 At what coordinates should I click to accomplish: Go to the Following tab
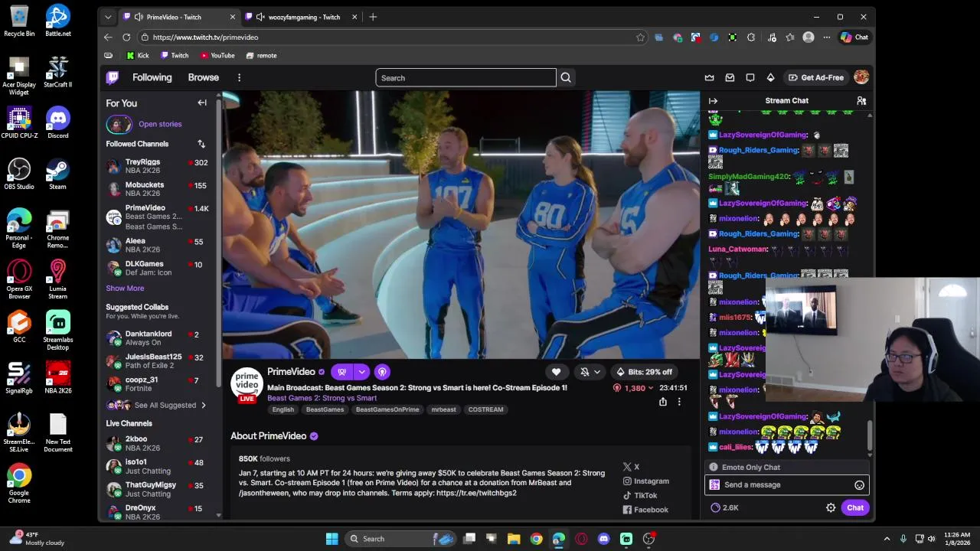coord(152,77)
